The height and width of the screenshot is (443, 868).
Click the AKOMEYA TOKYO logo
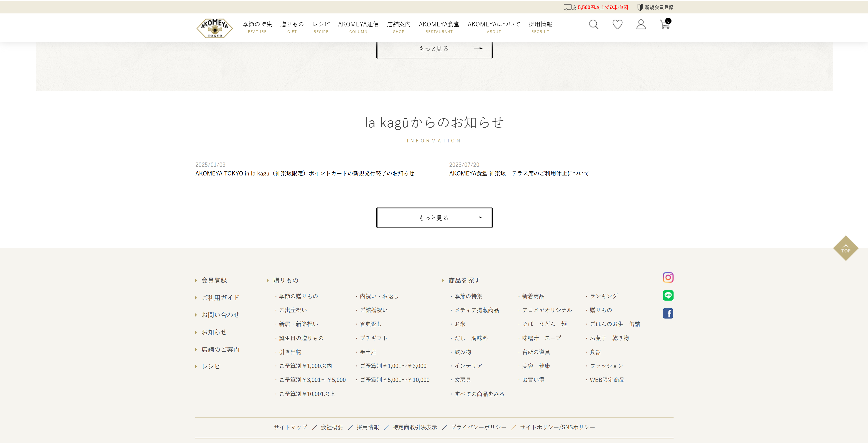(x=215, y=28)
